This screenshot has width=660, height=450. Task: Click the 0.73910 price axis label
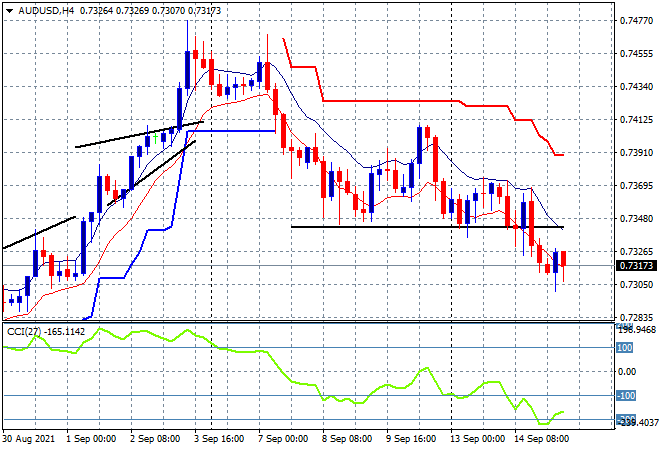pos(636,153)
